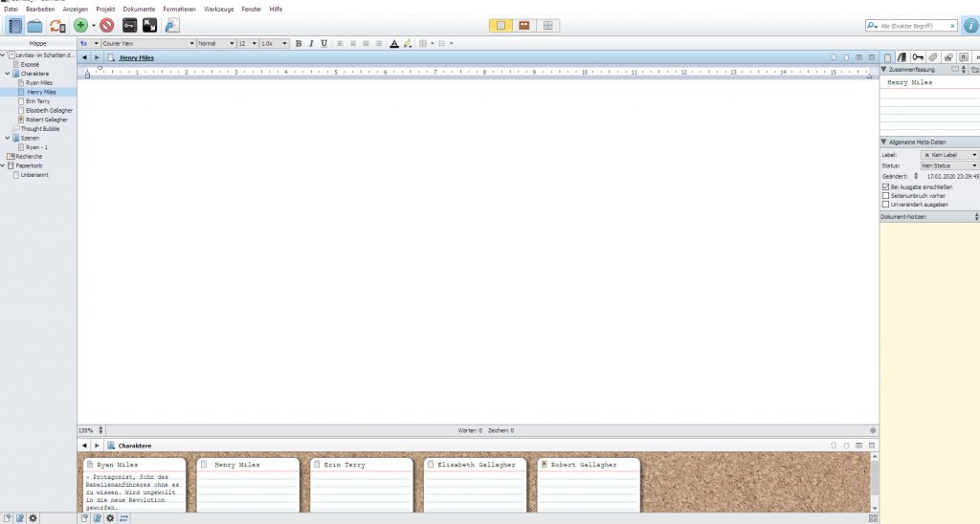The width and height of the screenshot is (980, 524).
Task: Open the Keywords icon in main toolbar
Action: (x=129, y=26)
